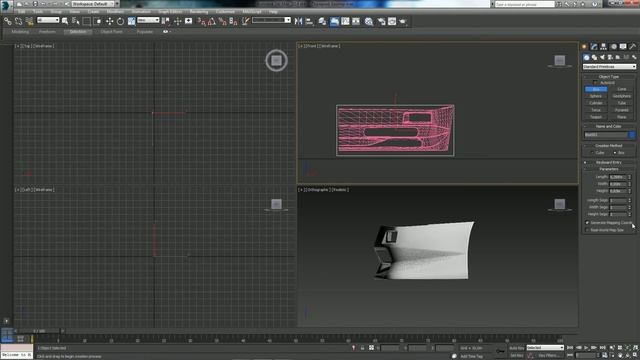Open the selection filter dropdown
640x360 pixels.
point(48,20)
